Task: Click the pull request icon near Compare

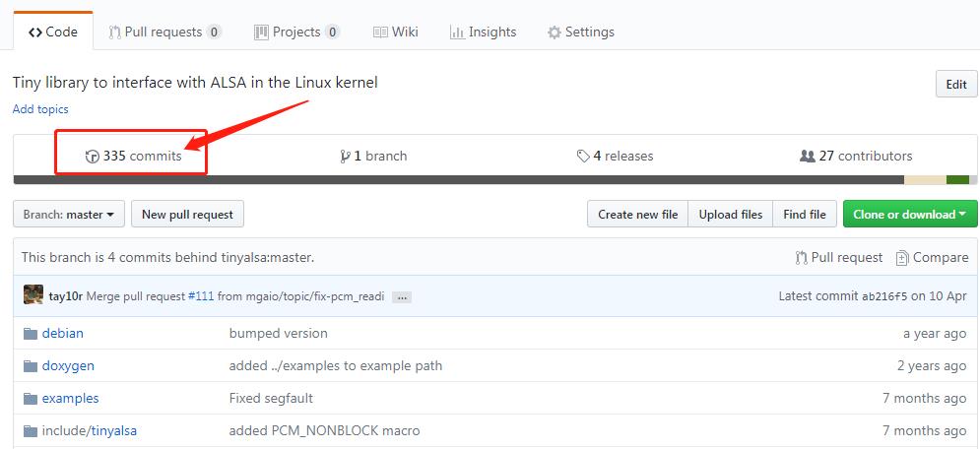Action: [801, 258]
